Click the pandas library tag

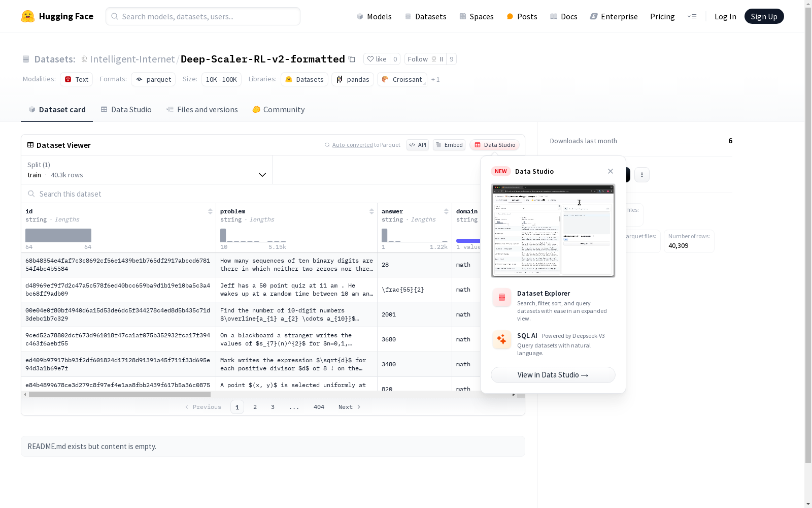tap(353, 79)
